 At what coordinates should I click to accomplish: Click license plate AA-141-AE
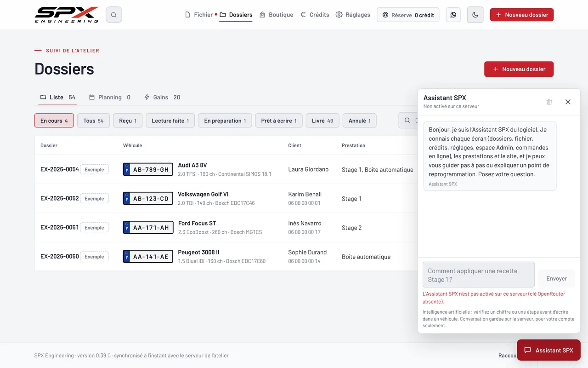click(x=148, y=256)
